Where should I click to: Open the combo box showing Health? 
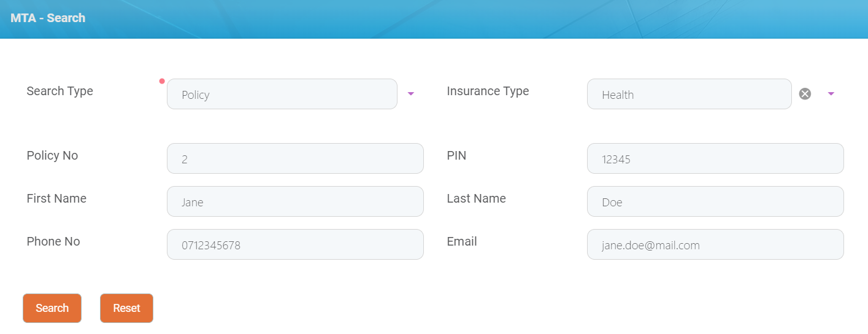click(689, 94)
